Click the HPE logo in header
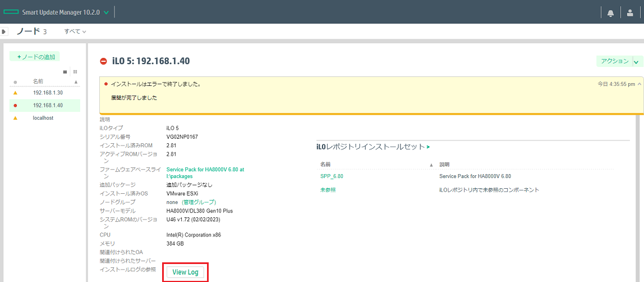Viewport: 644px width, 282px height. click(11, 12)
